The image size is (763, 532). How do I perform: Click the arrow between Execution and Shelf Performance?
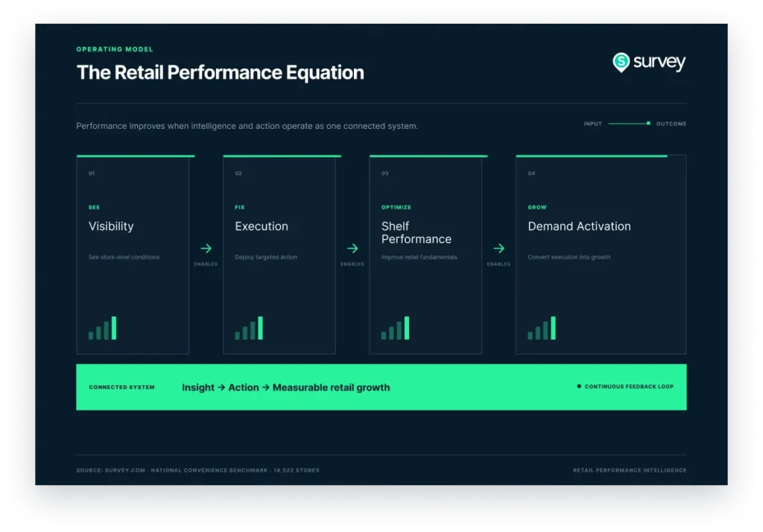pos(352,248)
